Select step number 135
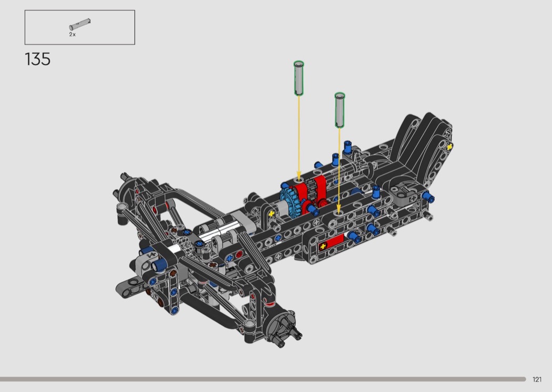Viewport: 552px width, 392px height. [x=37, y=59]
